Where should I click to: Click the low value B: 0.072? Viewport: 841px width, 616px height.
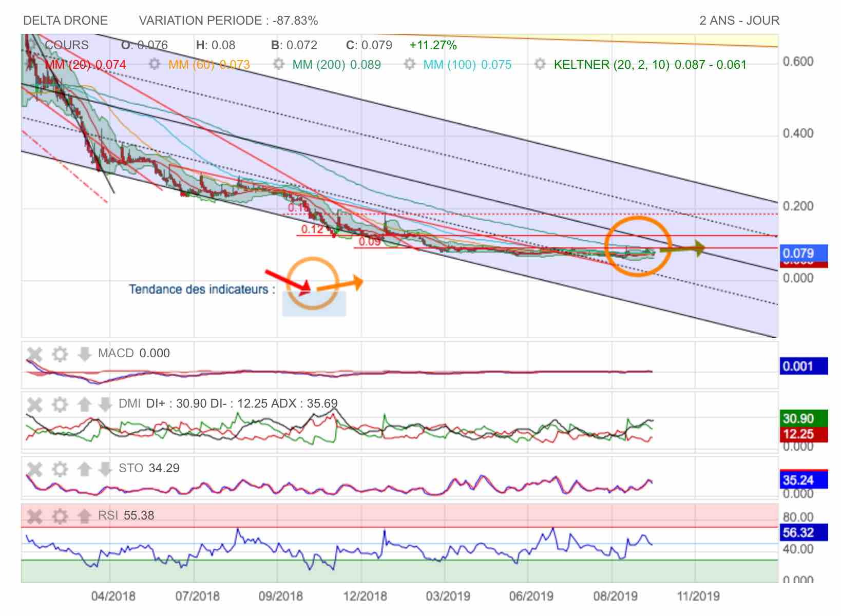pos(294,45)
